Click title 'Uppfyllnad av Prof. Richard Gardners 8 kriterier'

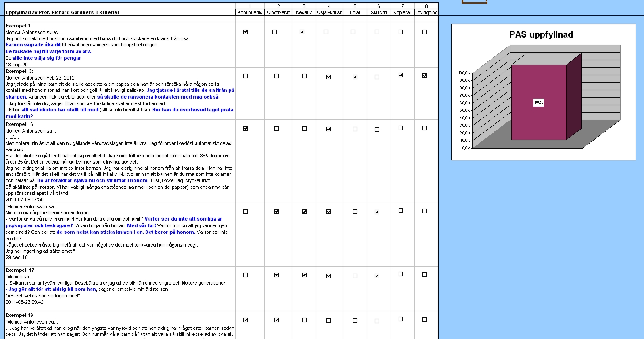tap(62, 12)
